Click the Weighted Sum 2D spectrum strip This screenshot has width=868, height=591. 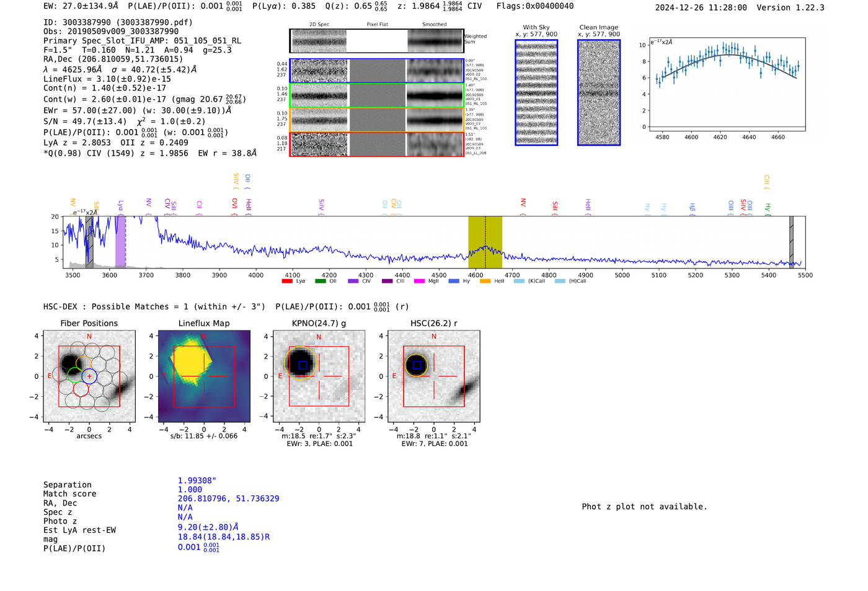[x=376, y=41]
